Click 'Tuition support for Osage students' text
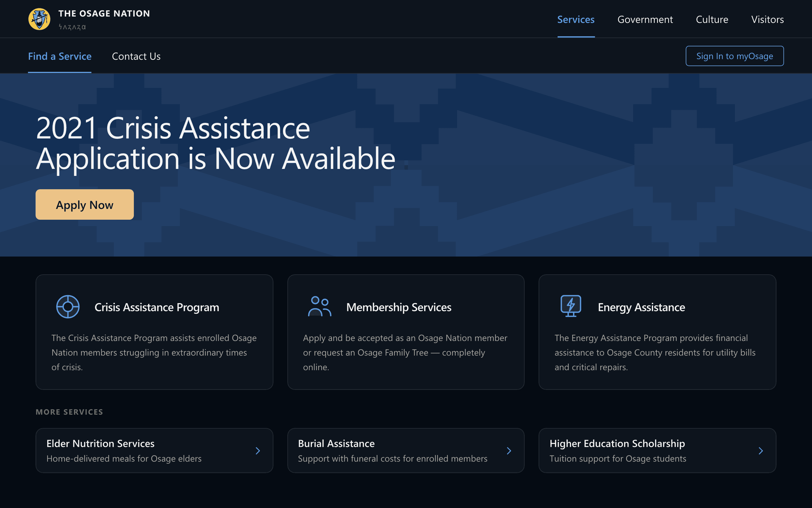Image resolution: width=812 pixels, height=508 pixels. pos(618,458)
